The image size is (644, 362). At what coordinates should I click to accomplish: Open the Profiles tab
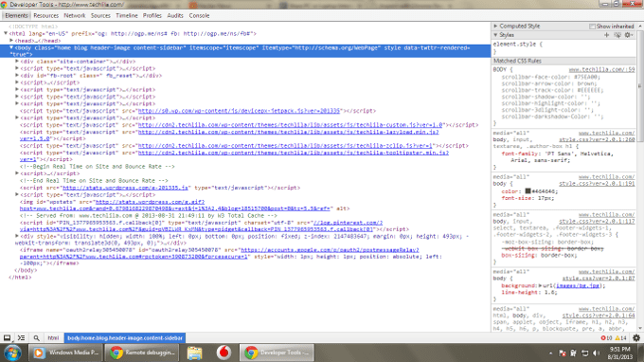152,15
